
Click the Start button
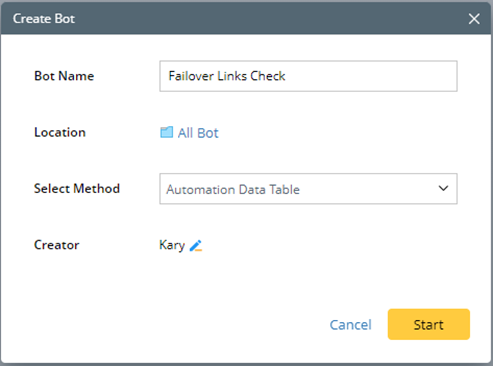429,324
